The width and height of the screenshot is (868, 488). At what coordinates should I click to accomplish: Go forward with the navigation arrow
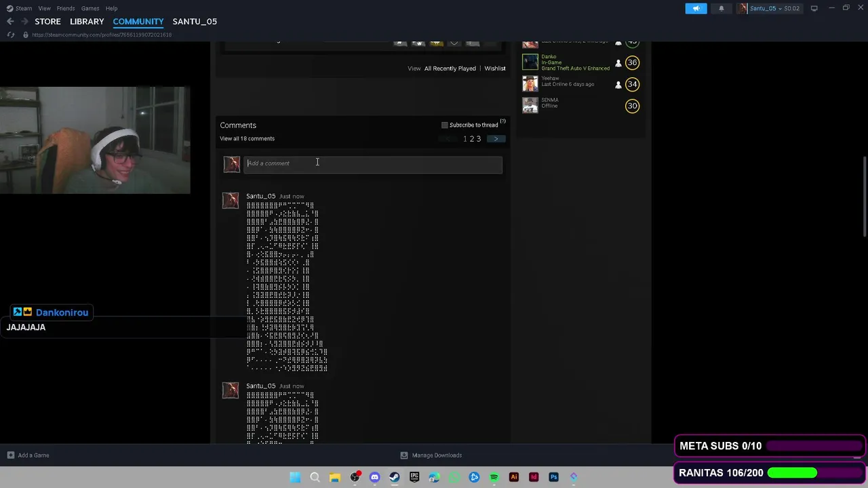(x=26, y=22)
